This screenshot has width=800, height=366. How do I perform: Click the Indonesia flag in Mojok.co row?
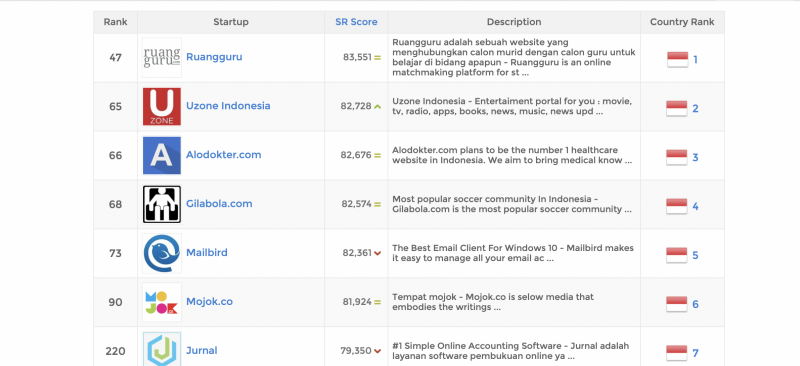(677, 304)
